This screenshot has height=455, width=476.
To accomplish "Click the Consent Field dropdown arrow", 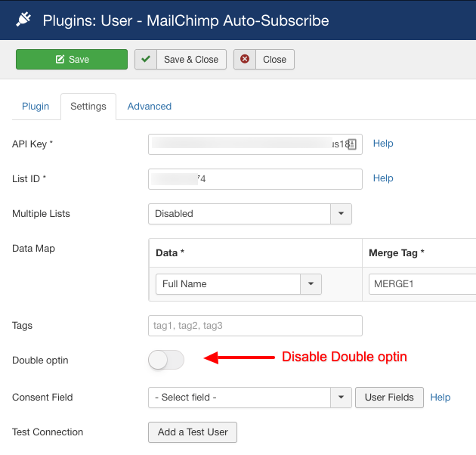I will (341, 398).
